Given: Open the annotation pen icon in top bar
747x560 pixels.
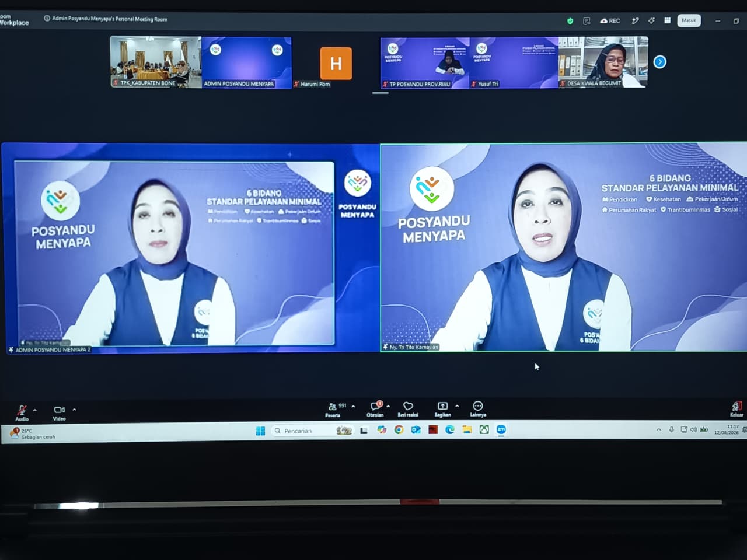Looking at the screenshot, I should pyautogui.click(x=635, y=21).
